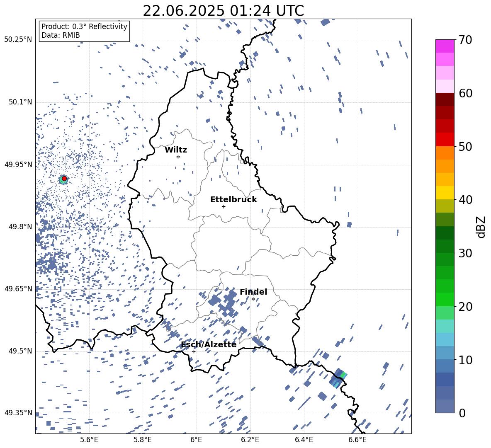Click the 5.8°E longitude label
The height and width of the screenshot is (448, 491).
point(143,440)
